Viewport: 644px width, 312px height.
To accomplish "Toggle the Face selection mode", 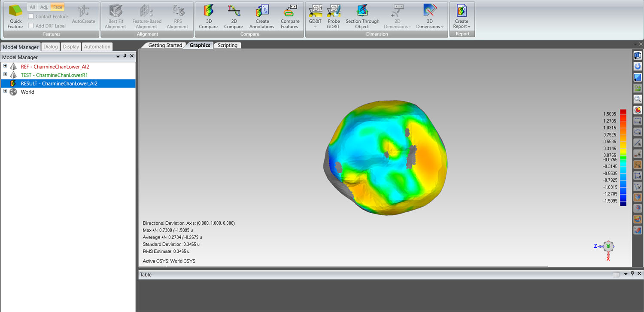I will [58, 7].
